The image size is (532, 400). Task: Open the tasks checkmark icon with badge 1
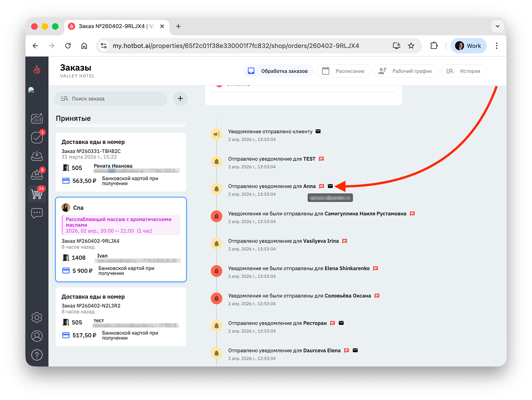(x=37, y=137)
